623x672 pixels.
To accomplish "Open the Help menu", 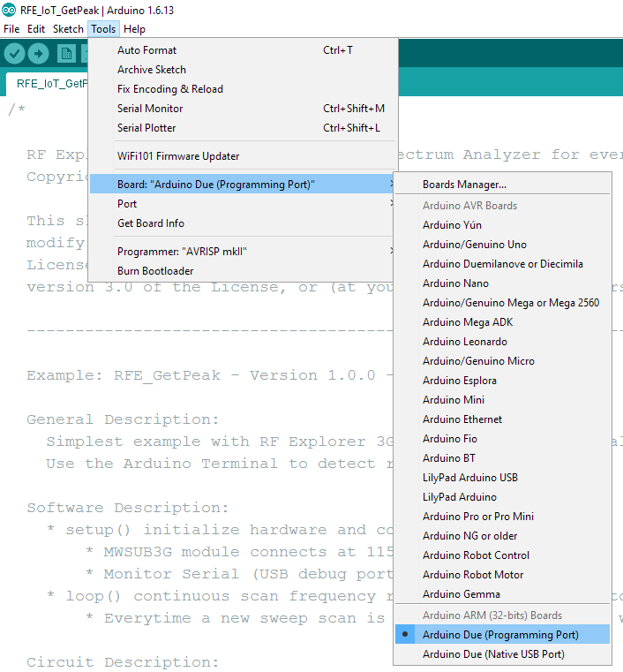I will point(134,29).
